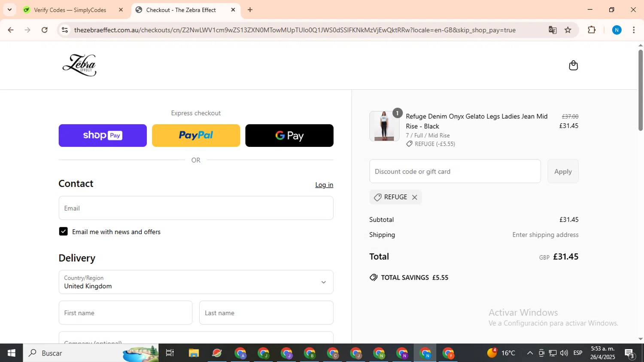Click the Zebra Effect logo
The width and height of the screenshot is (644, 362).
click(x=79, y=65)
